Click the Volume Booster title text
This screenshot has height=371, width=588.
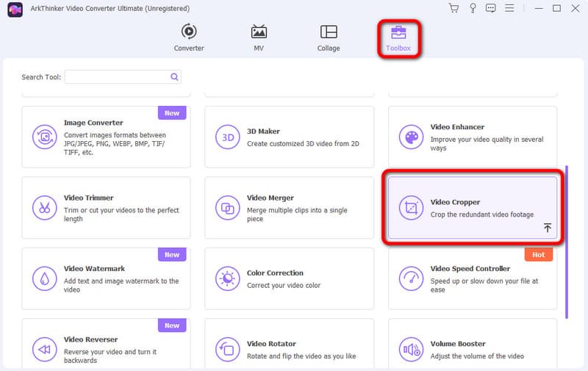(458, 344)
